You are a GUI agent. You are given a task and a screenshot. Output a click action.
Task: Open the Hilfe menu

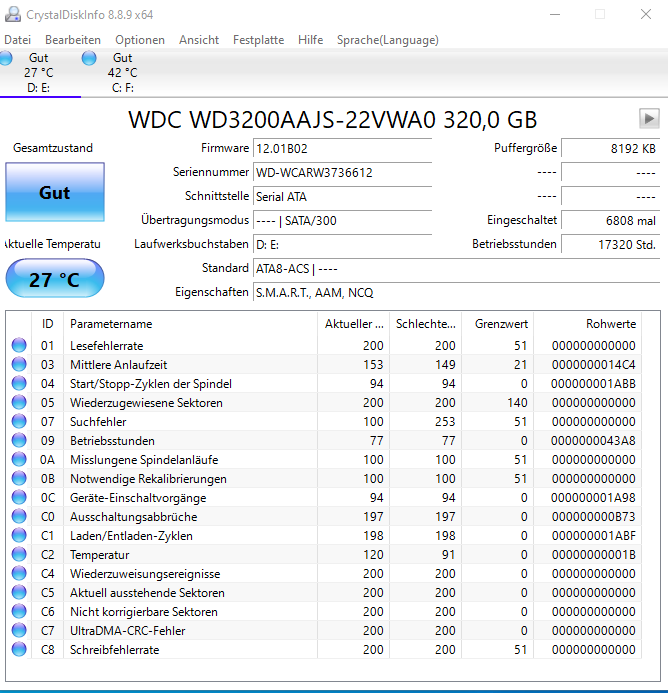pos(310,40)
